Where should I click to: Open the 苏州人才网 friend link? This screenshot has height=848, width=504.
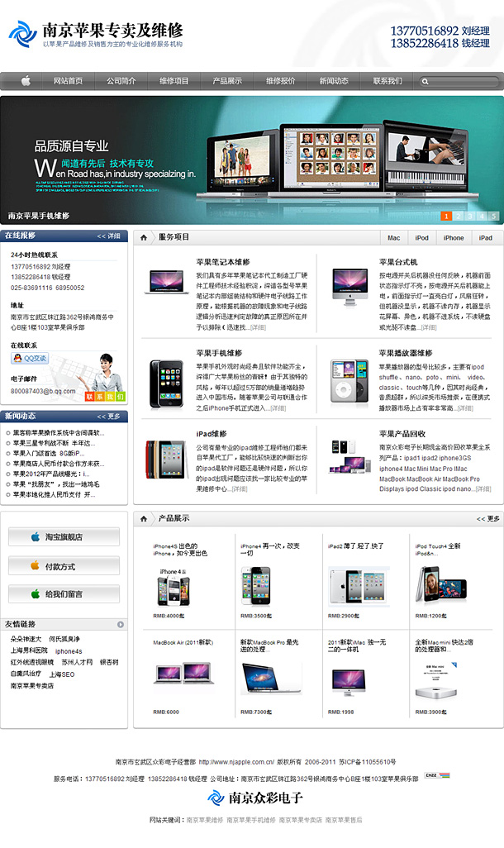coord(77,663)
